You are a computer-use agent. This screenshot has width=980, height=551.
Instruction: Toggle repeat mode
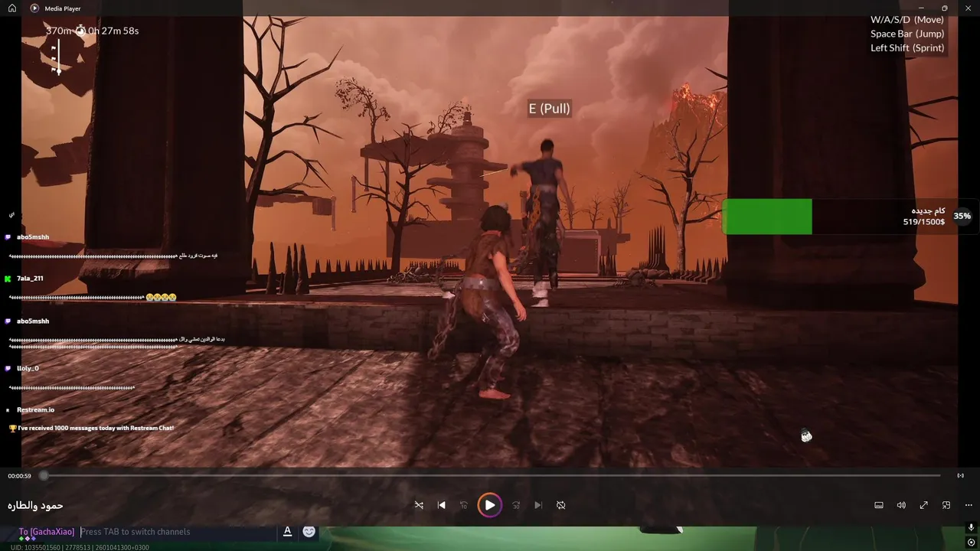[560, 505]
